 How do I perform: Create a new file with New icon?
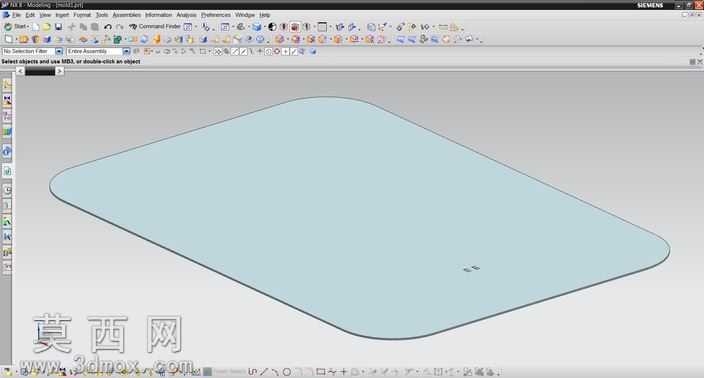35,27
